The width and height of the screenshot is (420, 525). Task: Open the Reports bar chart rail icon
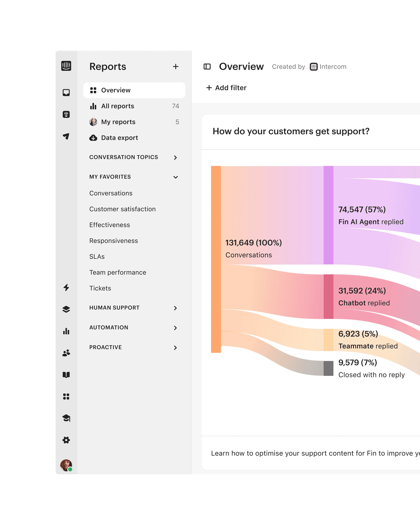(66, 331)
